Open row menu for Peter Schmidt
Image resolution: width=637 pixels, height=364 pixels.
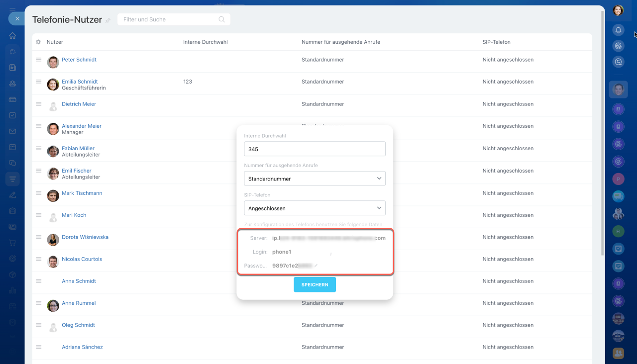pyautogui.click(x=38, y=60)
